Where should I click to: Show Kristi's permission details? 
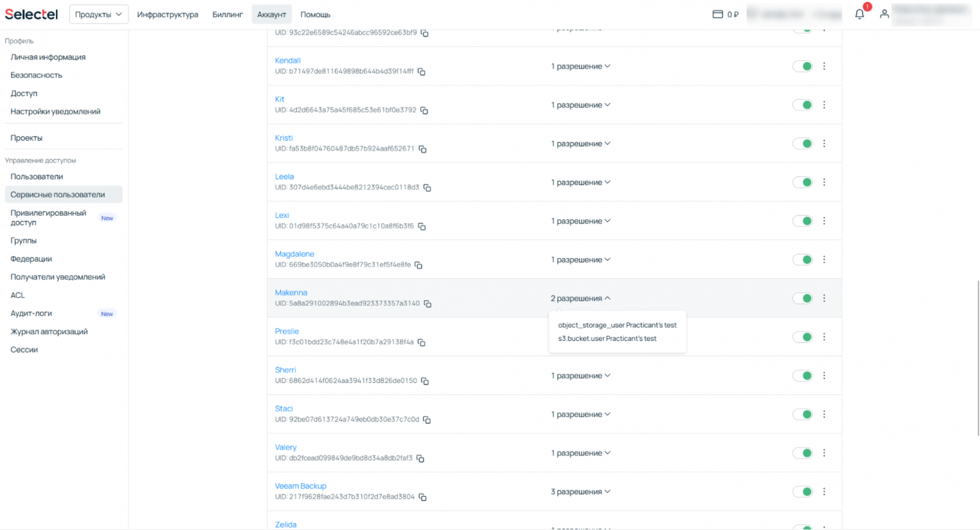click(580, 144)
